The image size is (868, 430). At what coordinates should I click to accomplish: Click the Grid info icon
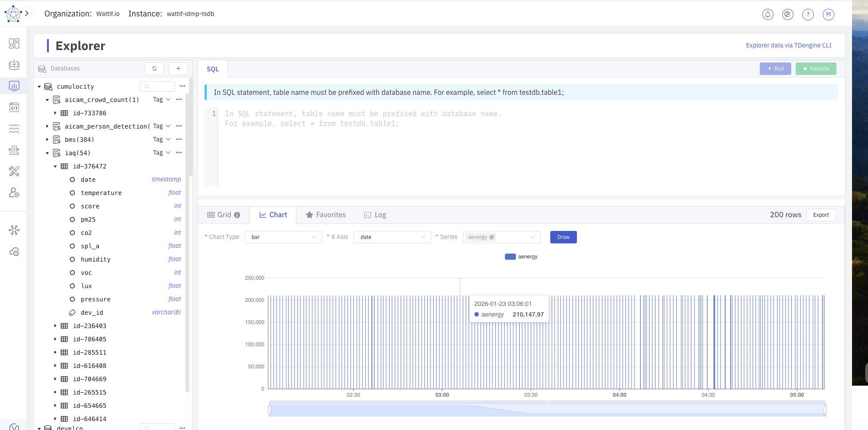[x=237, y=215]
